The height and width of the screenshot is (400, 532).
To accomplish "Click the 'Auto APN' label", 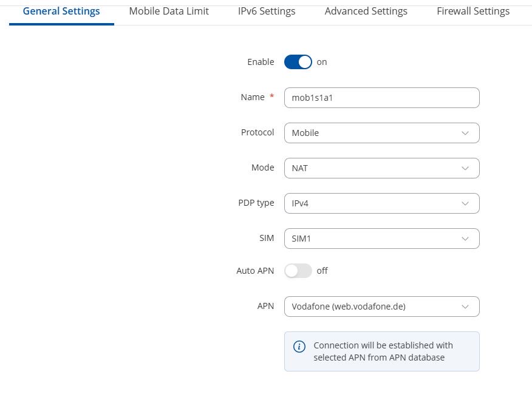I will tap(255, 271).
